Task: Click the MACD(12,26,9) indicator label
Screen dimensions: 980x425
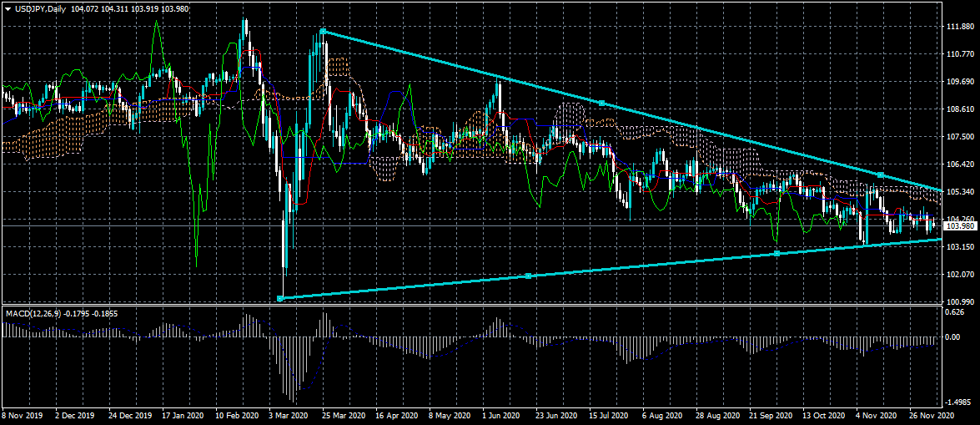Action: pos(34,313)
